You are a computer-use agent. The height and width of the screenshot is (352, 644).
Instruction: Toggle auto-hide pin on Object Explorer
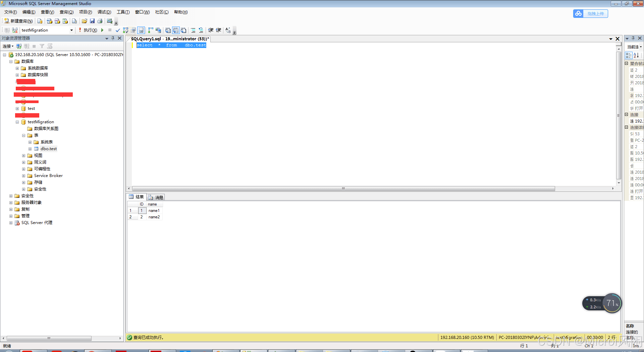113,38
